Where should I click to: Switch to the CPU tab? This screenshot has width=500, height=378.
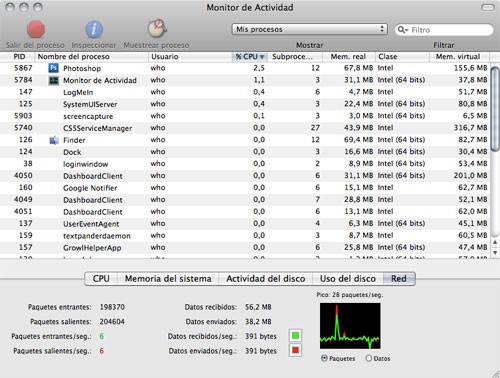tap(101, 279)
